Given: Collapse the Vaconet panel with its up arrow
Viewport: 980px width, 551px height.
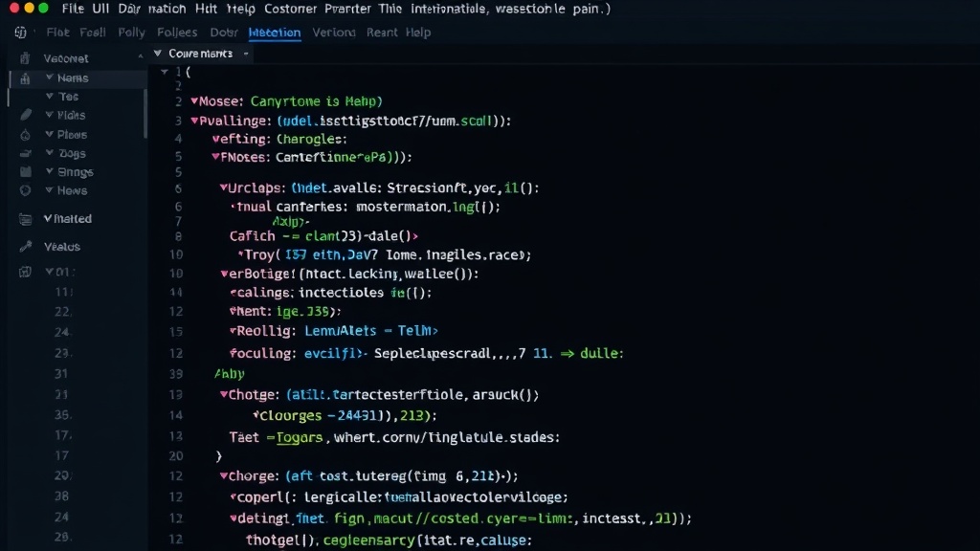Looking at the screenshot, I should pos(140,56).
